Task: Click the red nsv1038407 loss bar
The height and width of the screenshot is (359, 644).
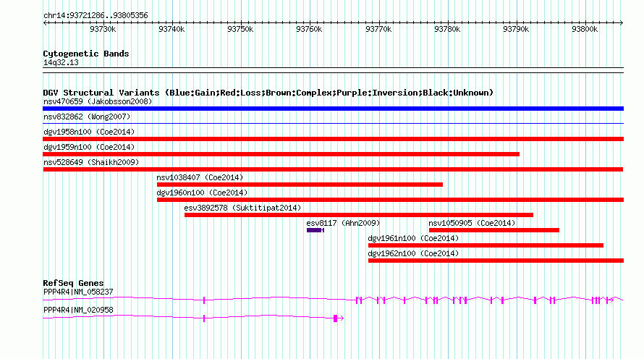Action: pos(300,185)
